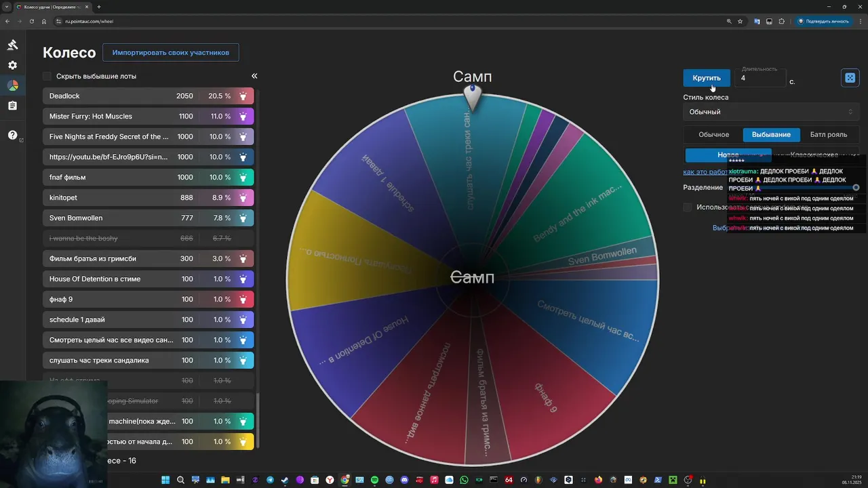868x488 pixels.
Task: Click the Deadlock lot name
Action: [64, 96]
